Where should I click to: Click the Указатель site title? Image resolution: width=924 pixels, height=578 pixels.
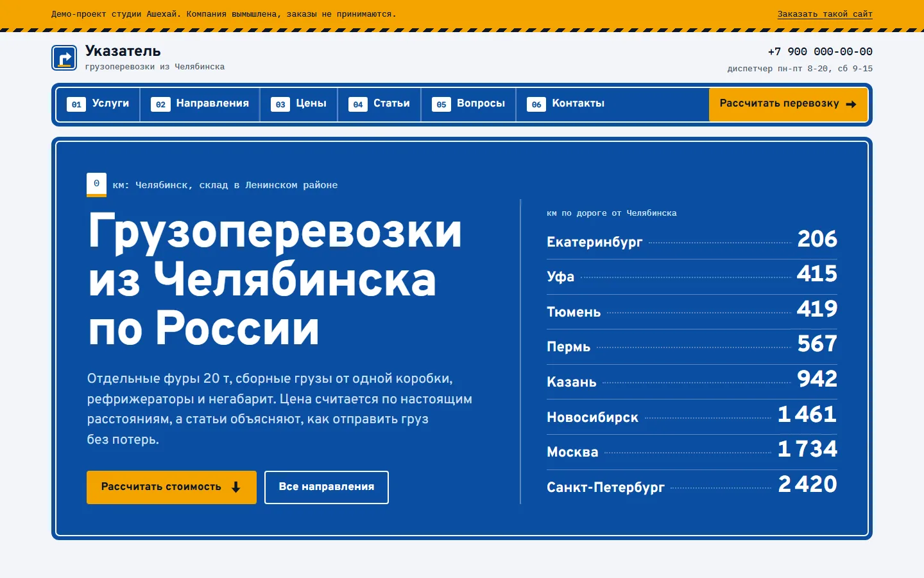(x=123, y=51)
